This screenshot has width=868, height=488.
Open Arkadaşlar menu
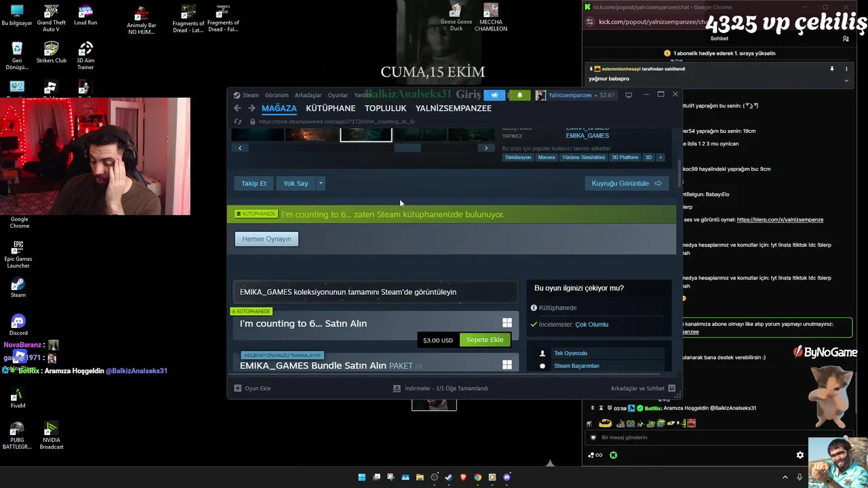pyautogui.click(x=308, y=96)
